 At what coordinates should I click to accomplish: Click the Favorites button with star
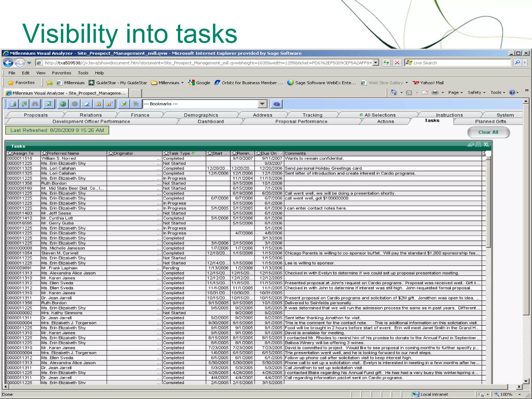21,83
